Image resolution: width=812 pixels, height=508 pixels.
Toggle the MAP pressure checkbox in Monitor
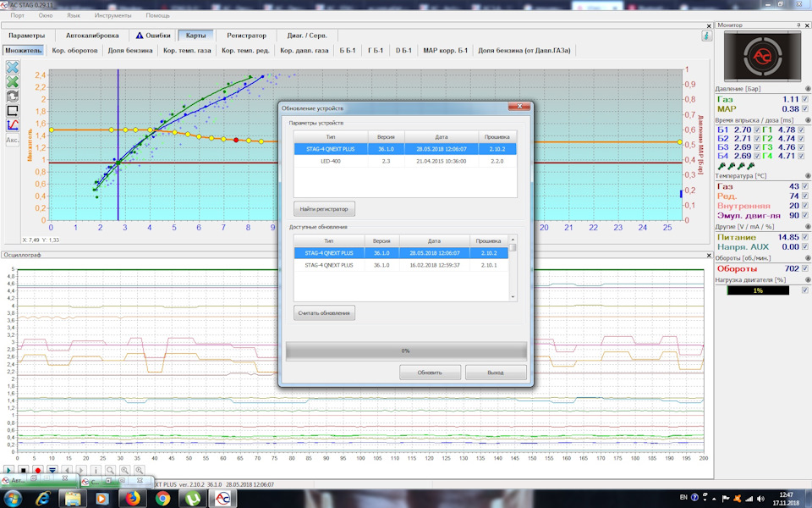pyautogui.click(x=804, y=109)
